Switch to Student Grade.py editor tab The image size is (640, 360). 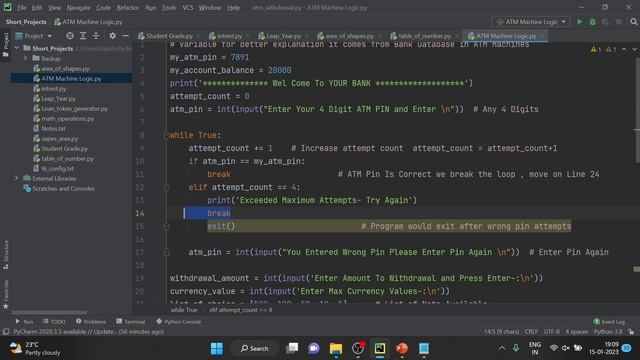[x=165, y=36]
